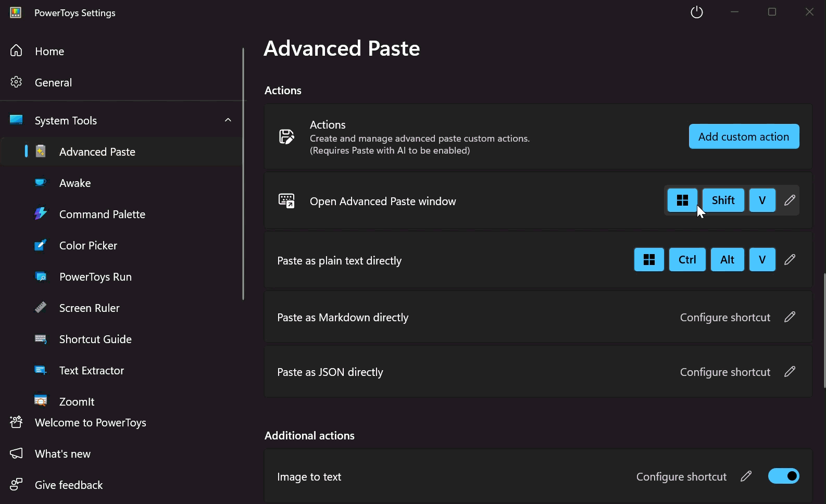Viewport: 826px width, 504px height.
Task: Edit shortcut pencil for Paste as plain text
Action: point(790,259)
